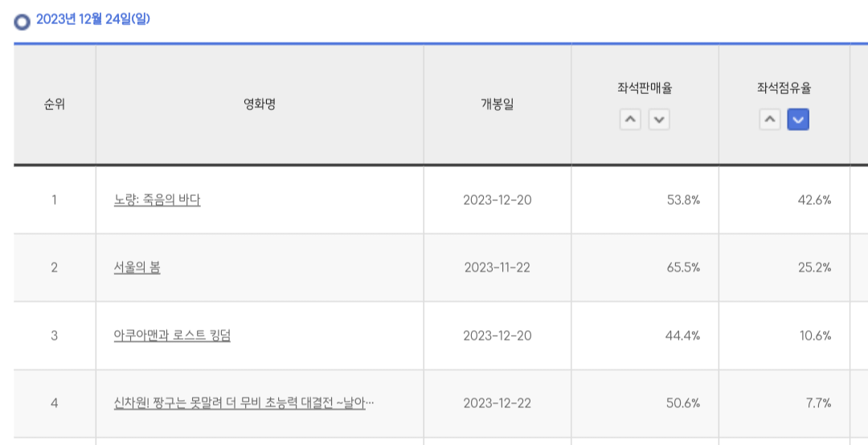
Task: Open 노량: 죽음의 바다 movie link
Action: click(x=158, y=200)
